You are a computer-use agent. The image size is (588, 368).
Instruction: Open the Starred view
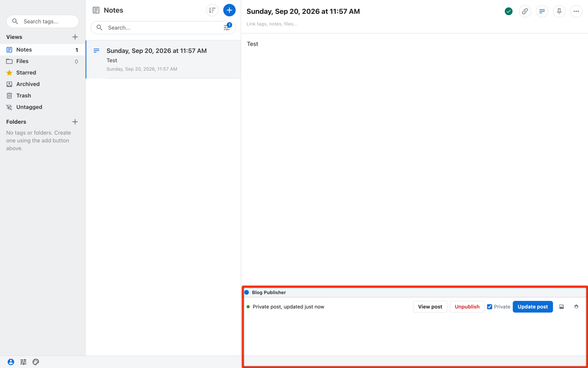click(42, 73)
